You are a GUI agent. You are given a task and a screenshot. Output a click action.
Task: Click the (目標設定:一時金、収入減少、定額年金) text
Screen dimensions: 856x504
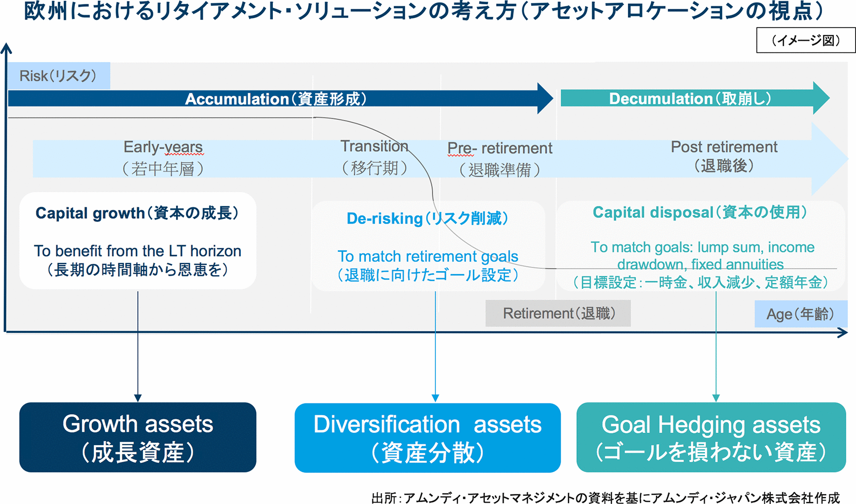coord(701,282)
